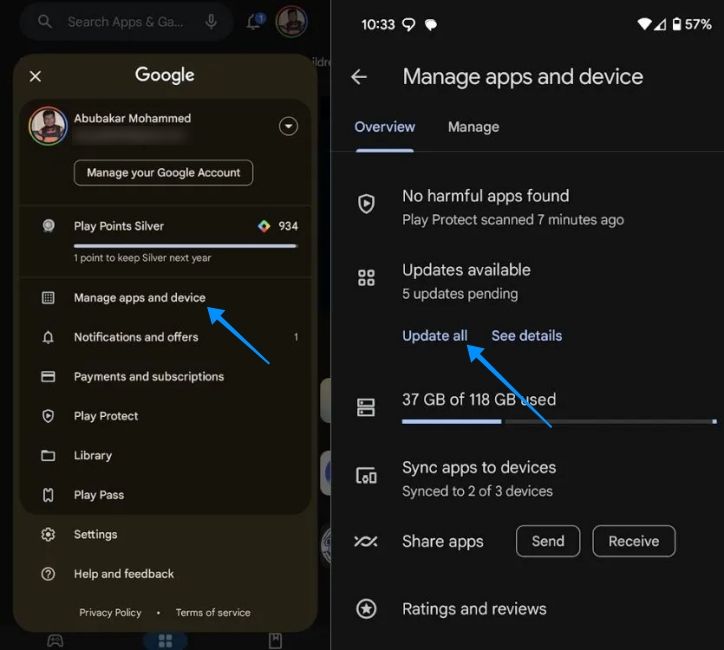The width and height of the screenshot is (724, 650).
Task: Open Payments and subscriptions
Action: pos(166,377)
